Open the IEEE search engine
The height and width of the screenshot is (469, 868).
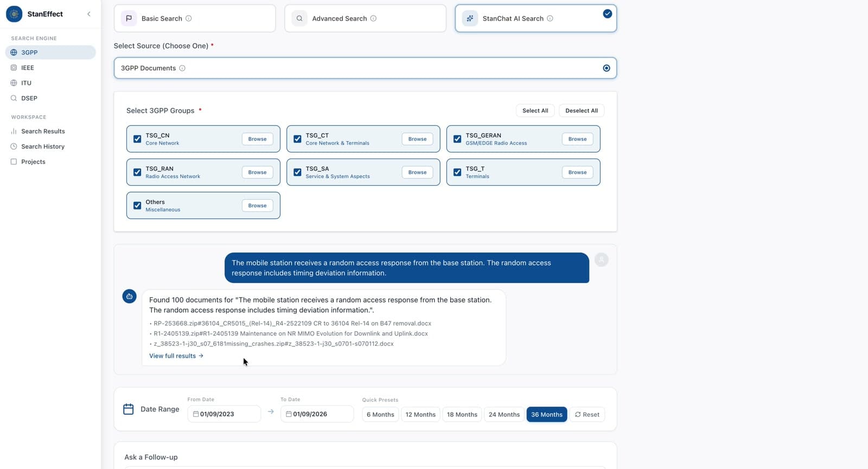(x=50, y=68)
